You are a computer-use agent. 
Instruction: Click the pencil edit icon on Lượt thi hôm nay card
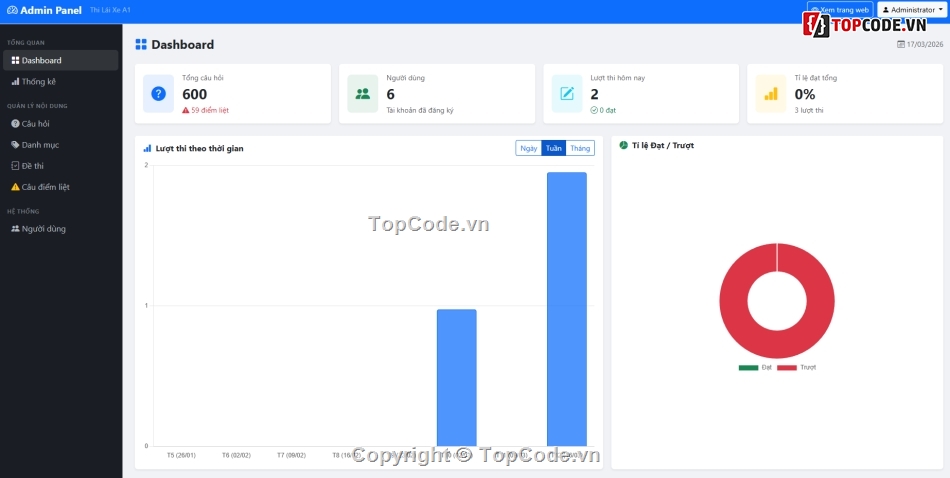[567, 94]
